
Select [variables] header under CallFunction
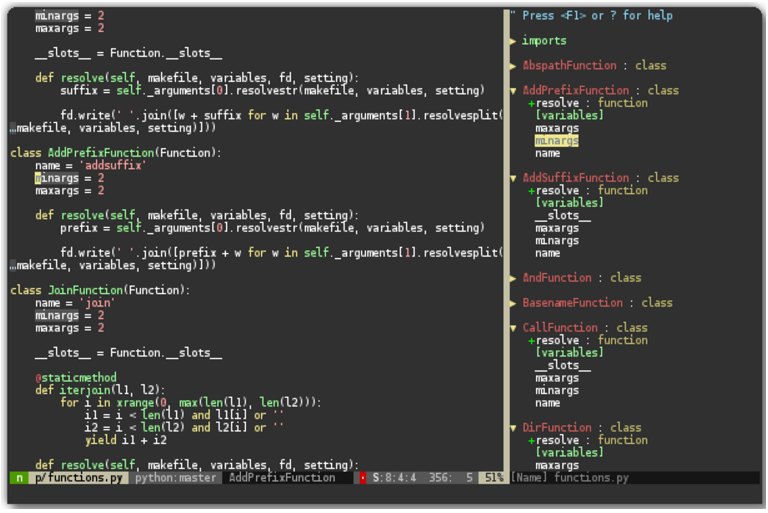pyautogui.click(x=569, y=353)
